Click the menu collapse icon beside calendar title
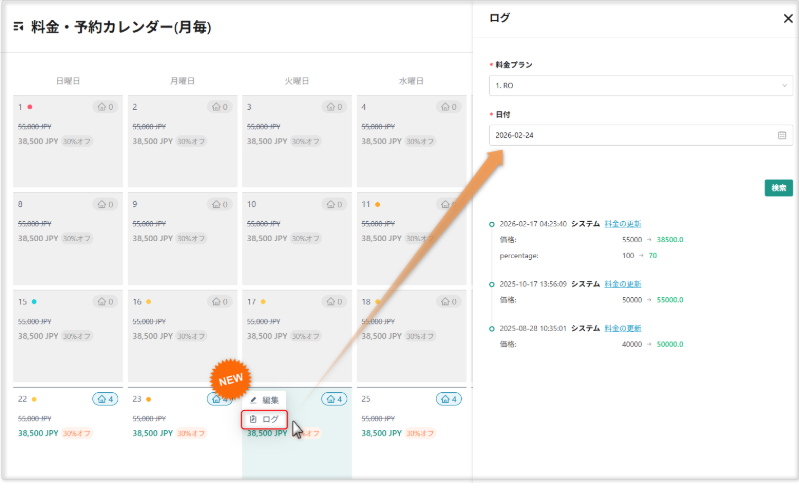This screenshot has height=489, width=799. (18, 26)
